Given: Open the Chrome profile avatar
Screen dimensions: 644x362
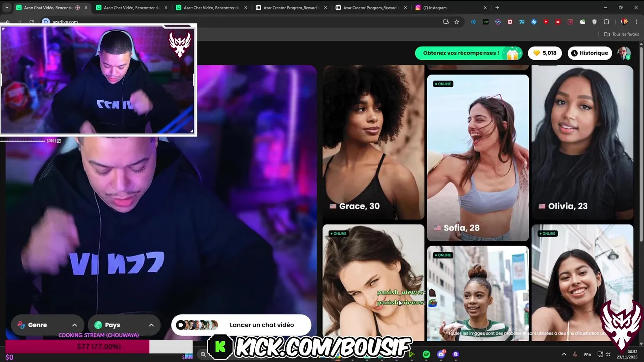Looking at the screenshot, I should coord(624,22).
